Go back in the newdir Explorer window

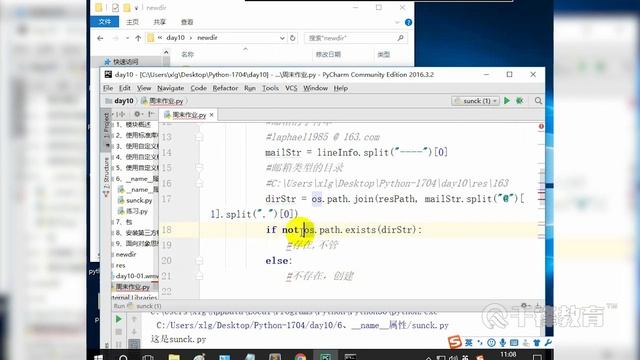[100, 38]
